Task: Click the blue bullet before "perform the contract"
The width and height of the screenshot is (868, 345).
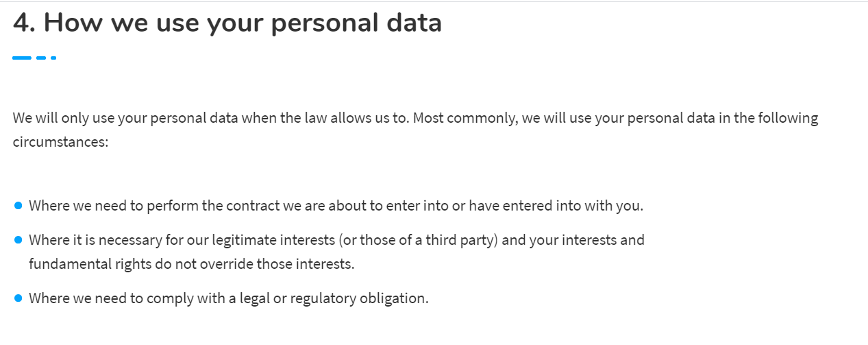Action: 18,206
